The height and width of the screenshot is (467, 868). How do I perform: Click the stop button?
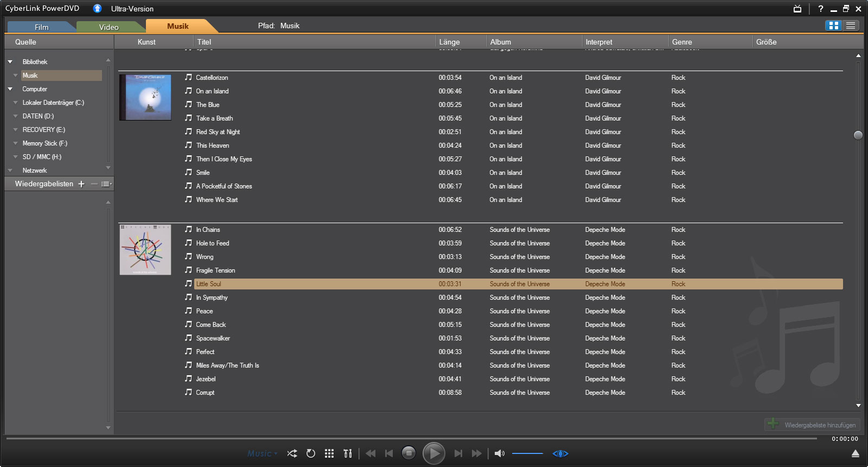[x=409, y=453]
